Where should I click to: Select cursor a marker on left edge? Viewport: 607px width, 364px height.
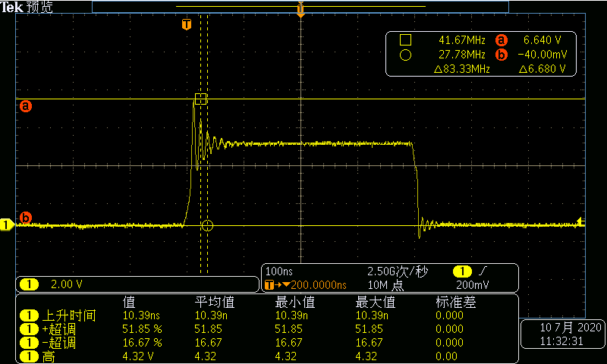(26, 106)
